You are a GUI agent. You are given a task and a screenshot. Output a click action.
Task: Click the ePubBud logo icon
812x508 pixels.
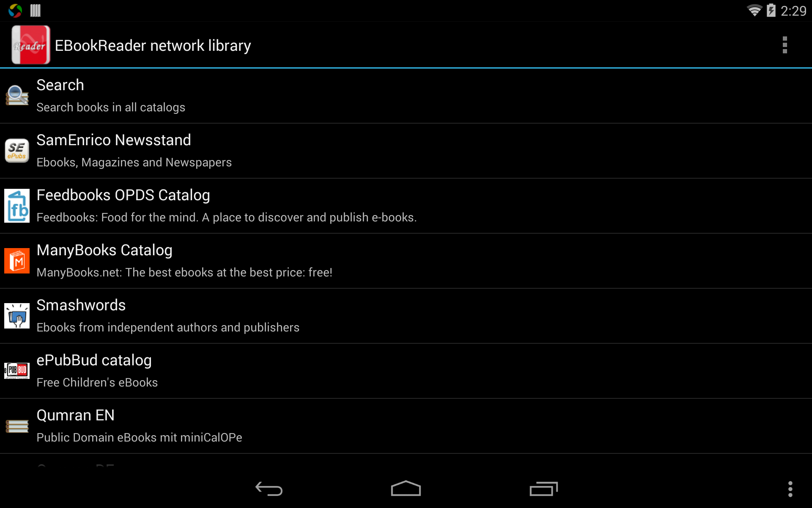(17, 371)
